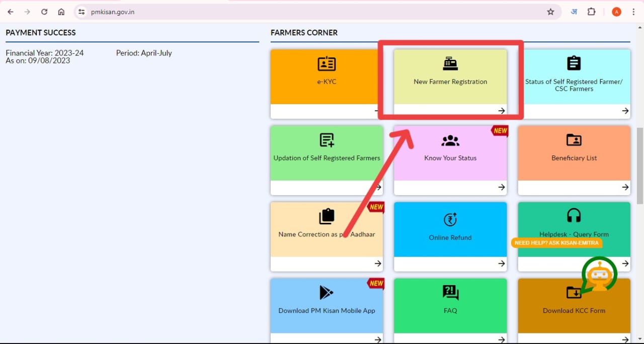This screenshot has height=344, width=644.
Task: Click the FAQ question icon
Action: 450,293
